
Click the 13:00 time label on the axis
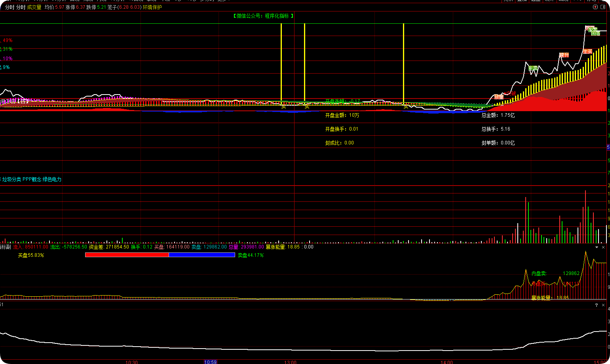point(290,362)
